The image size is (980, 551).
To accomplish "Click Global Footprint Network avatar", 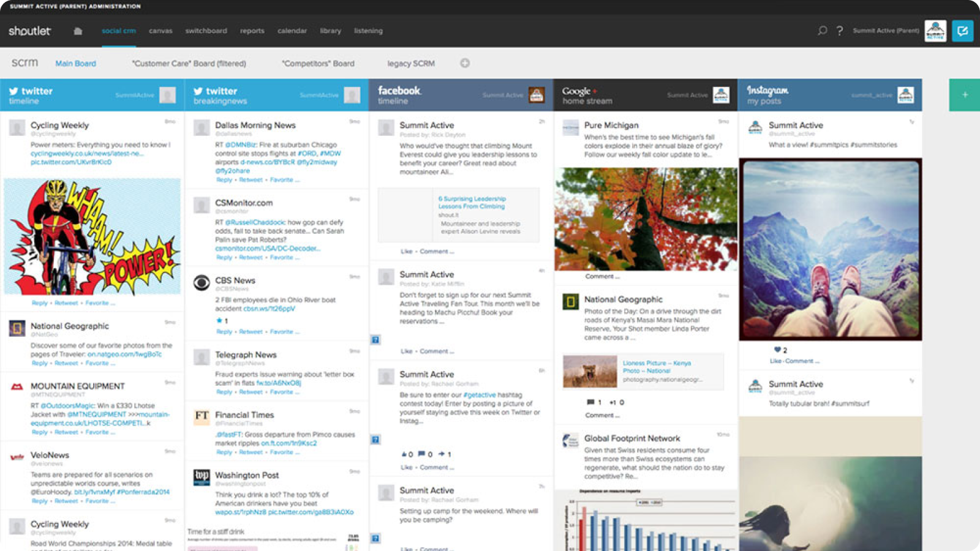I will (570, 441).
